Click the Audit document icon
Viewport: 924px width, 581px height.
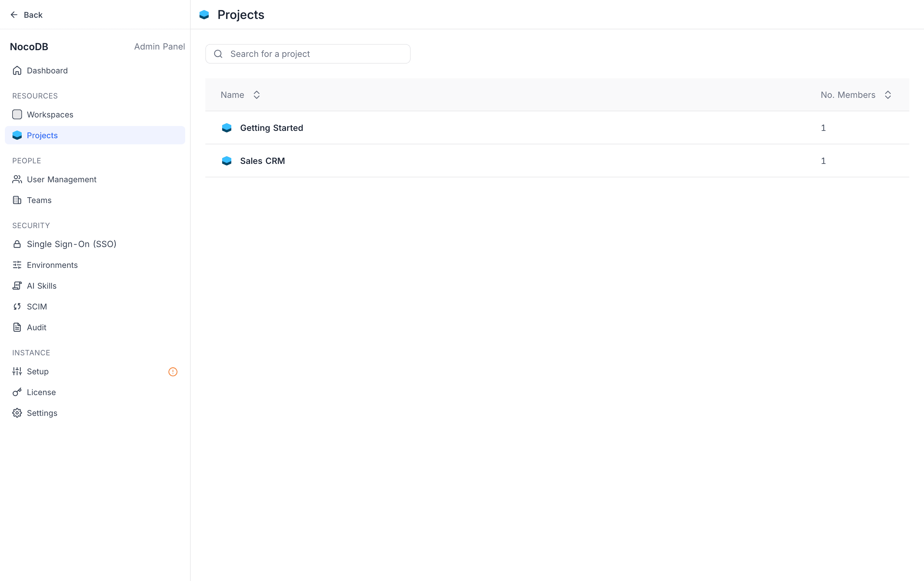point(17,327)
